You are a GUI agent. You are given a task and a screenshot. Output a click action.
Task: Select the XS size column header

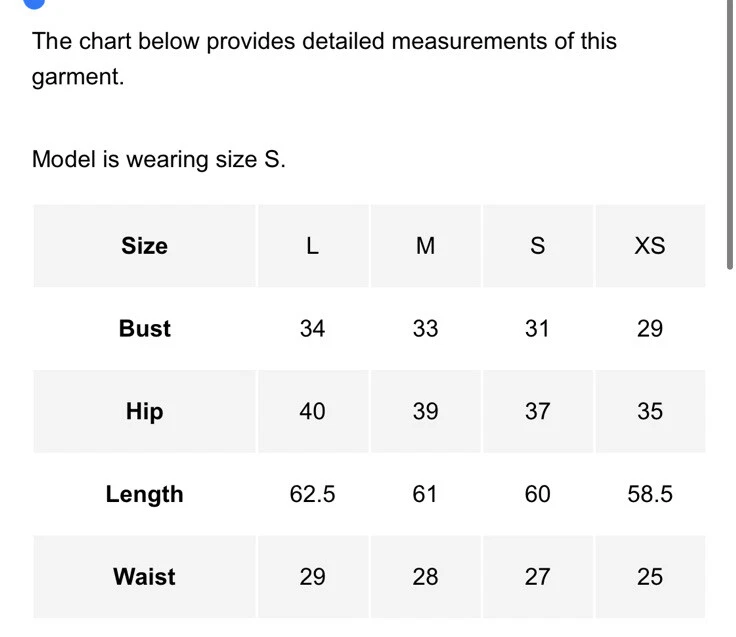click(649, 246)
